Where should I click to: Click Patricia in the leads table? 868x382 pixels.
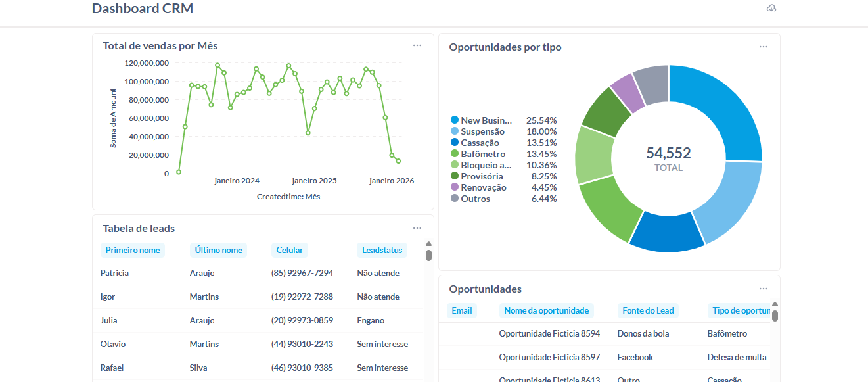point(114,273)
